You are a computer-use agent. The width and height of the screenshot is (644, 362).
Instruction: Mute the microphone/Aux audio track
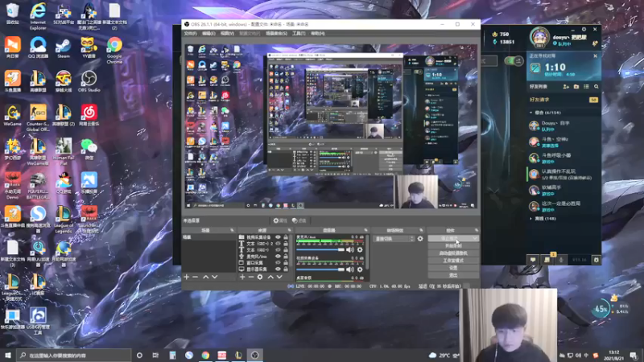point(350,249)
